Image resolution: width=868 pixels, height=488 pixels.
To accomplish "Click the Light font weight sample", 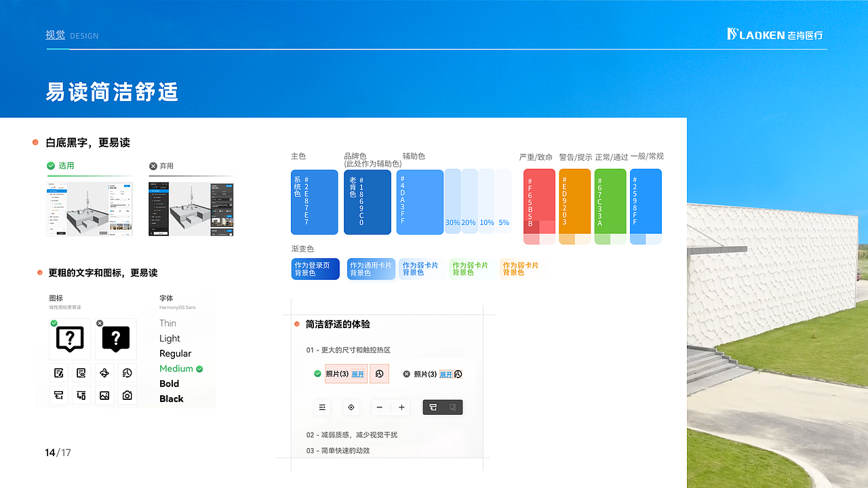I will click(170, 338).
